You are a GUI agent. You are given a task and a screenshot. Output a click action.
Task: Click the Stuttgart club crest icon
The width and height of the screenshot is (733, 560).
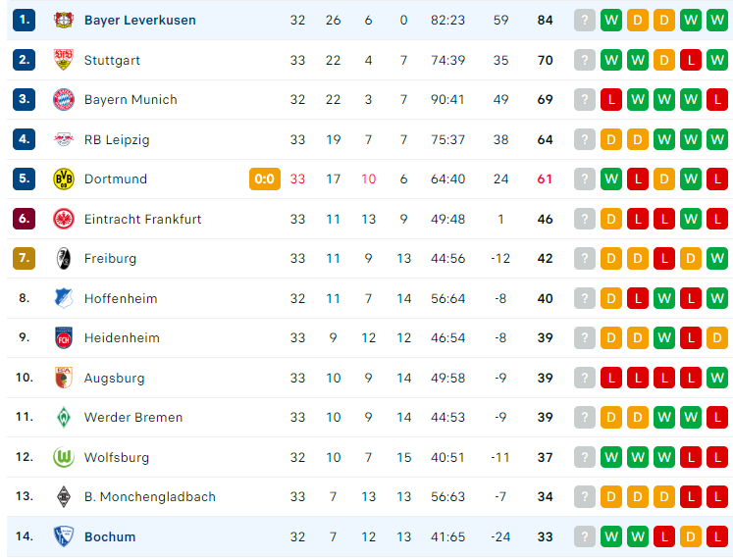pyautogui.click(x=64, y=60)
